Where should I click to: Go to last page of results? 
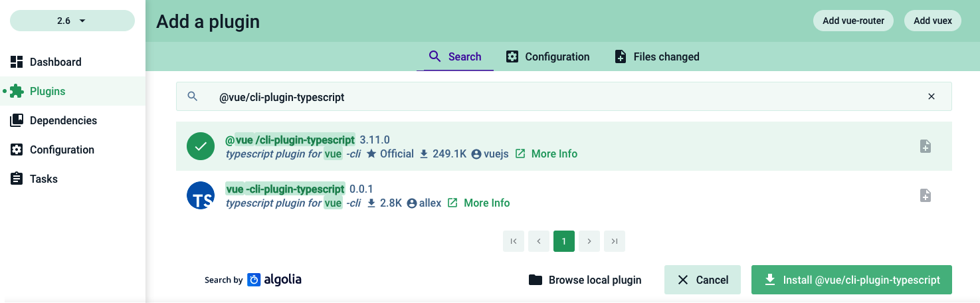(615, 241)
